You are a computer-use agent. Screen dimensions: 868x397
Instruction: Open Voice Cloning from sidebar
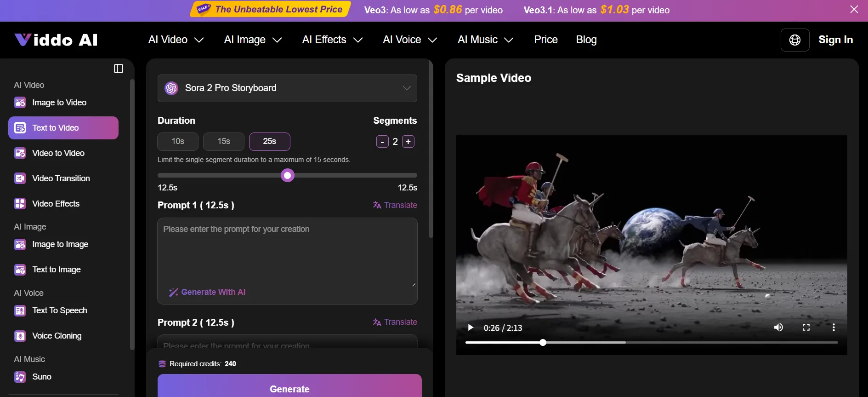pos(57,336)
